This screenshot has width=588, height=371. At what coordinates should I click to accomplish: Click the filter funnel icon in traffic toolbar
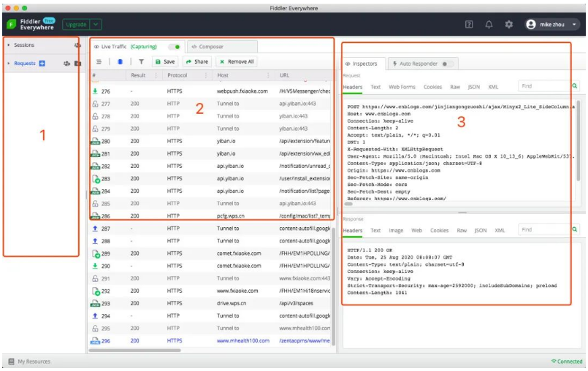coord(141,62)
